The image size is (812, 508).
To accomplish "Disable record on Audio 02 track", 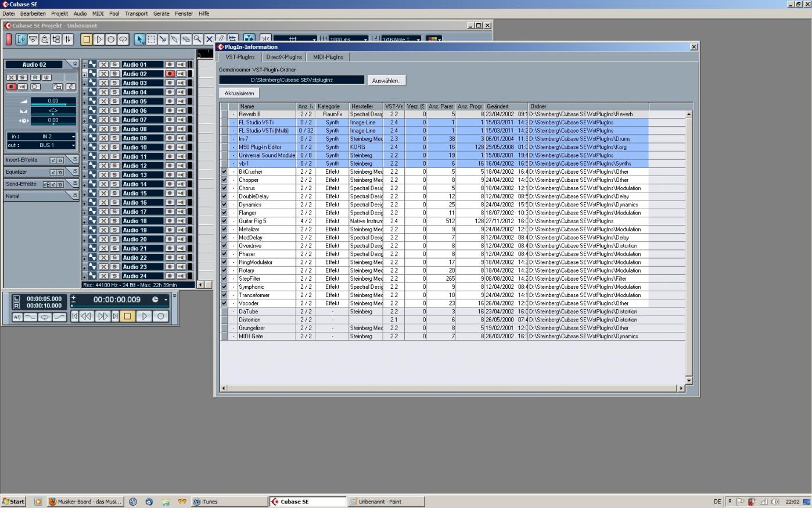I will [170, 74].
